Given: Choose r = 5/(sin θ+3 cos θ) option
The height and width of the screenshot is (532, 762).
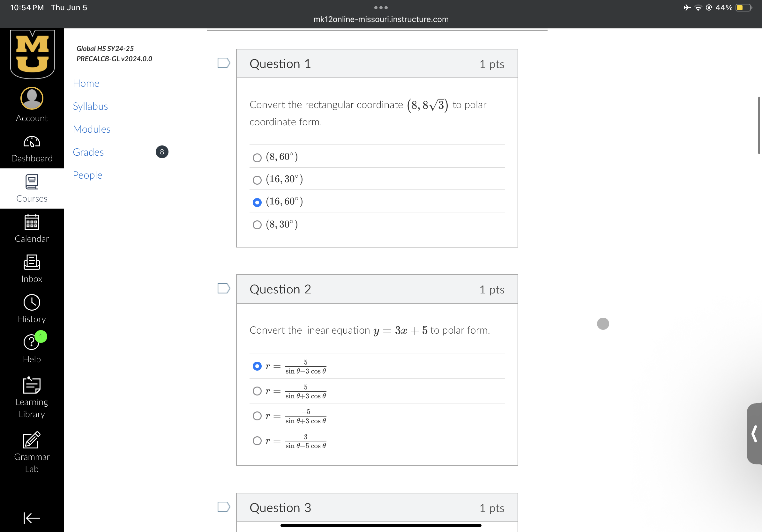Looking at the screenshot, I should click(x=257, y=391).
